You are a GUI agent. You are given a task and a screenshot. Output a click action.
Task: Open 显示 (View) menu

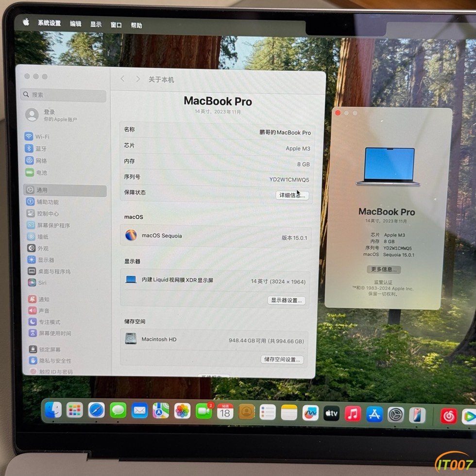click(x=96, y=24)
